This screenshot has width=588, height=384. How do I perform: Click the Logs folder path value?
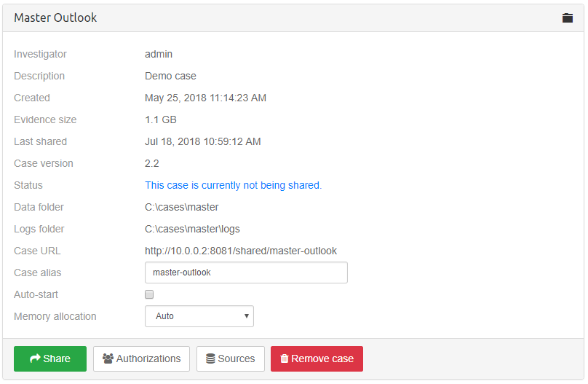coord(192,229)
